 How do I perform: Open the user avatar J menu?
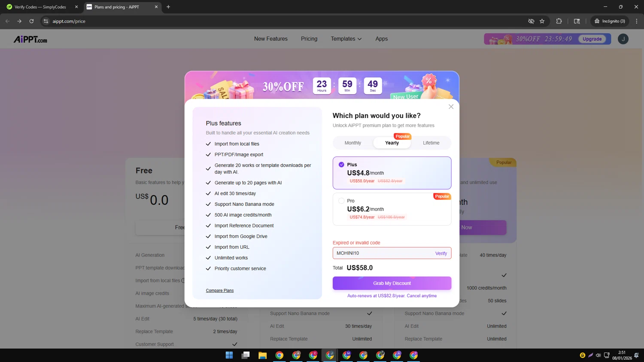[x=623, y=39]
